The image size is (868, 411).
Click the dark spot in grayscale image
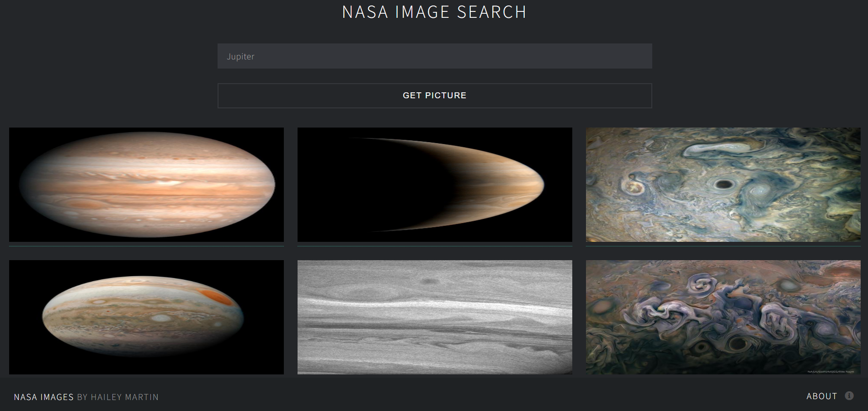[x=428, y=281]
